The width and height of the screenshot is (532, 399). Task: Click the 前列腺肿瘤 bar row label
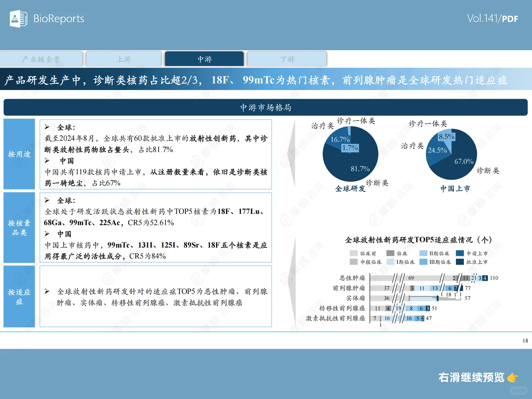(349, 288)
